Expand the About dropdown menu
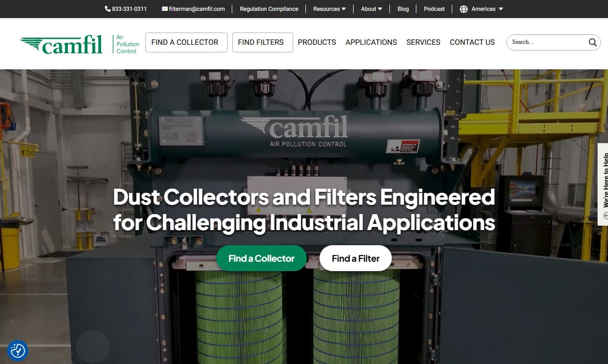608x364 pixels. [371, 9]
